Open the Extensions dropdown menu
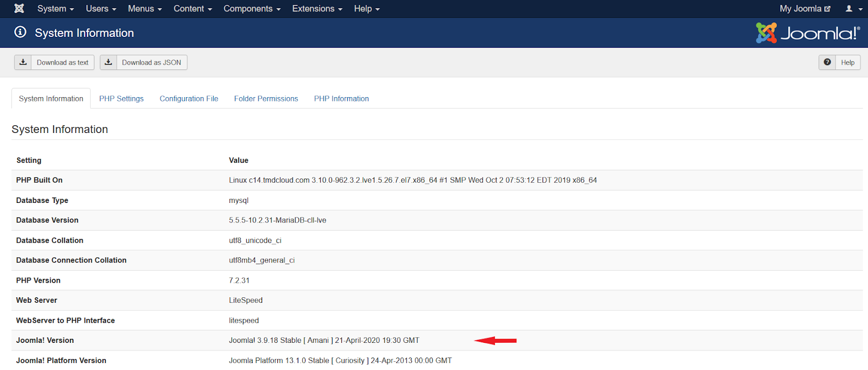 [317, 9]
